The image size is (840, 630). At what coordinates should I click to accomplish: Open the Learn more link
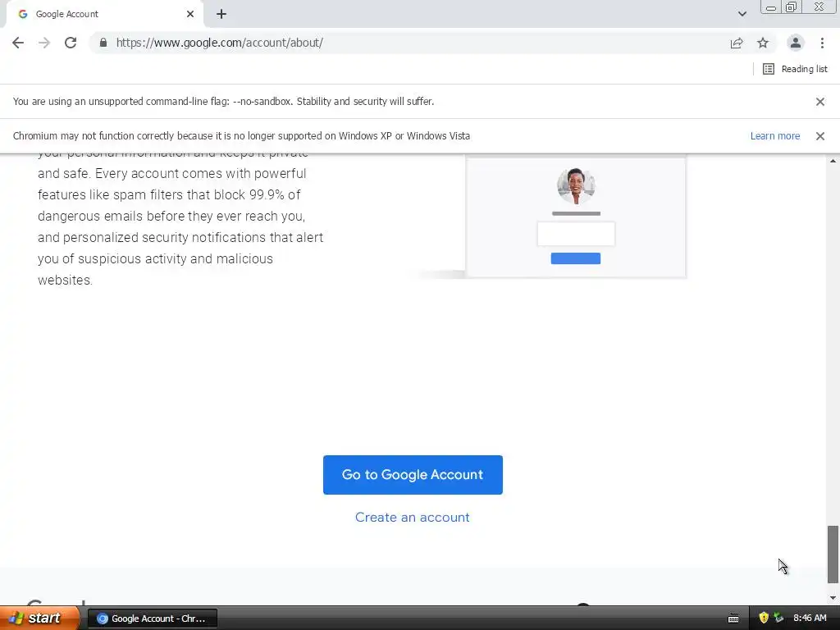point(774,136)
